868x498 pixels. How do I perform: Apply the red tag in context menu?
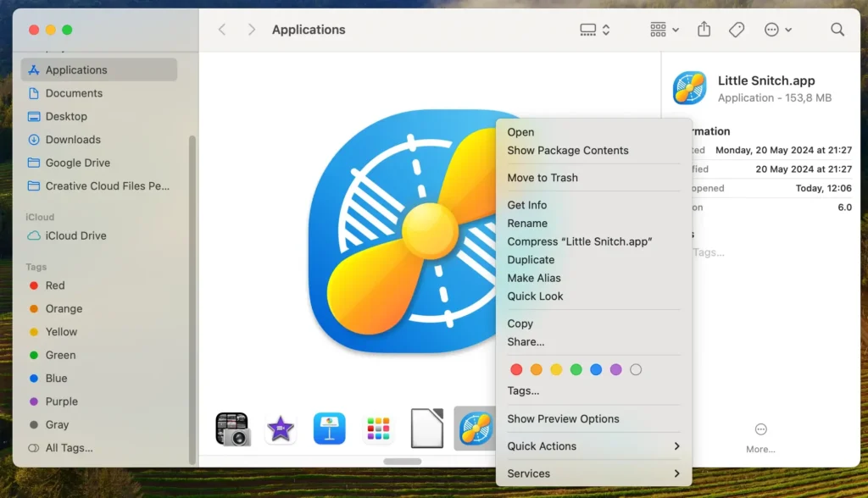516,369
